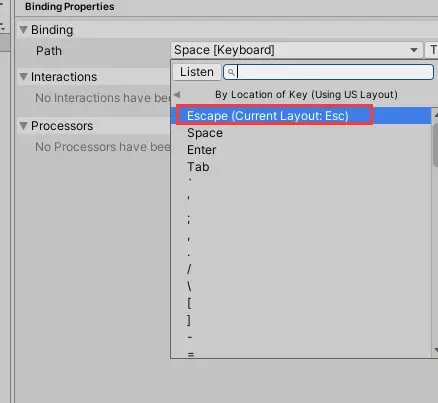Select Escape (Current Layout: Esc) entry
Screen dimensions: 438x403
[267, 116]
